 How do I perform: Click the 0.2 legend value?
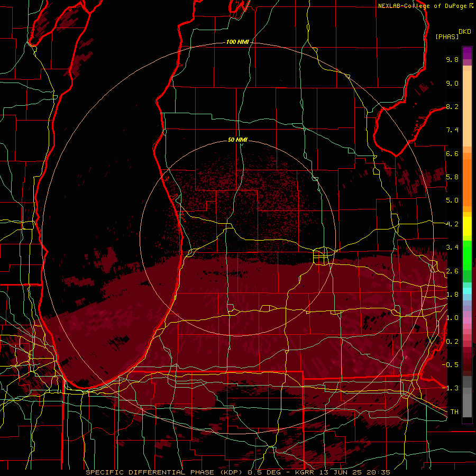pyautogui.click(x=452, y=342)
